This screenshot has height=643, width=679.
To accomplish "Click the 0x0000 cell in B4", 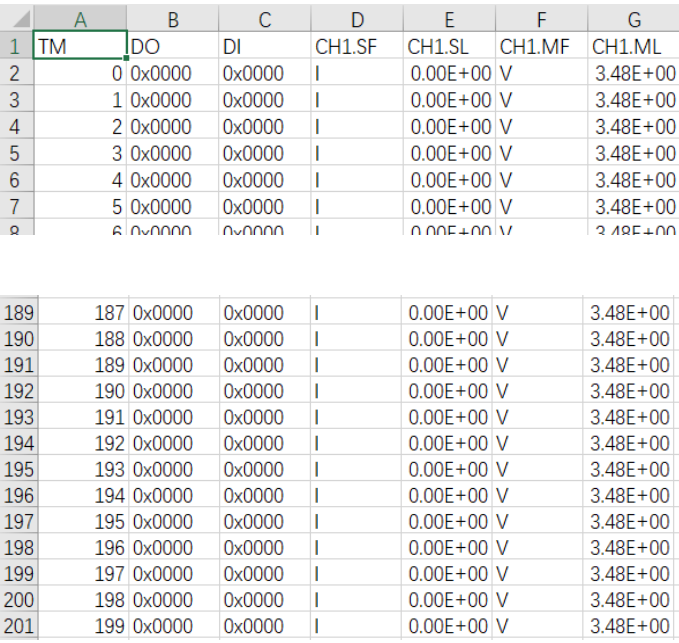I will (x=173, y=127).
